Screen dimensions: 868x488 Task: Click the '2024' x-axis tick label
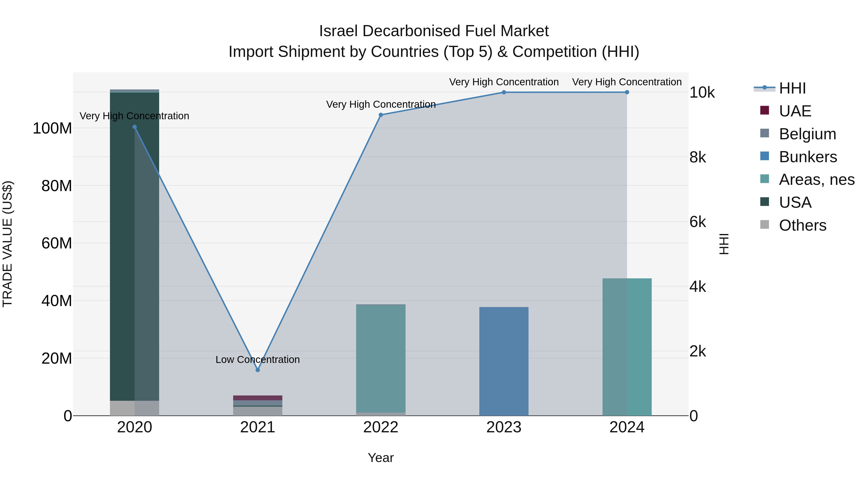pos(627,427)
